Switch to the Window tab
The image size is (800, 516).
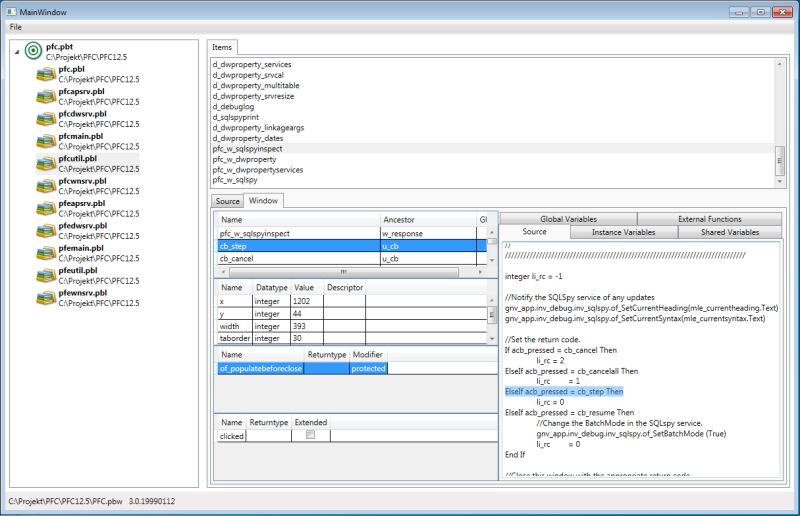(x=263, y=201)
